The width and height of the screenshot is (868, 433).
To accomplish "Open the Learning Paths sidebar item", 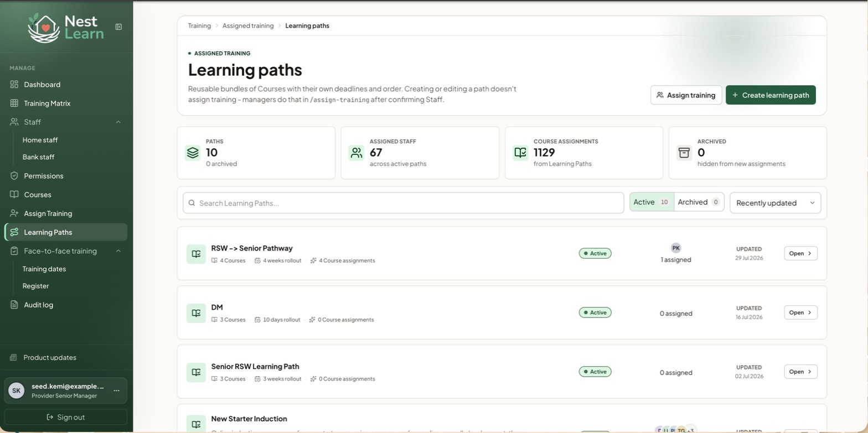I will pos(66,232).
